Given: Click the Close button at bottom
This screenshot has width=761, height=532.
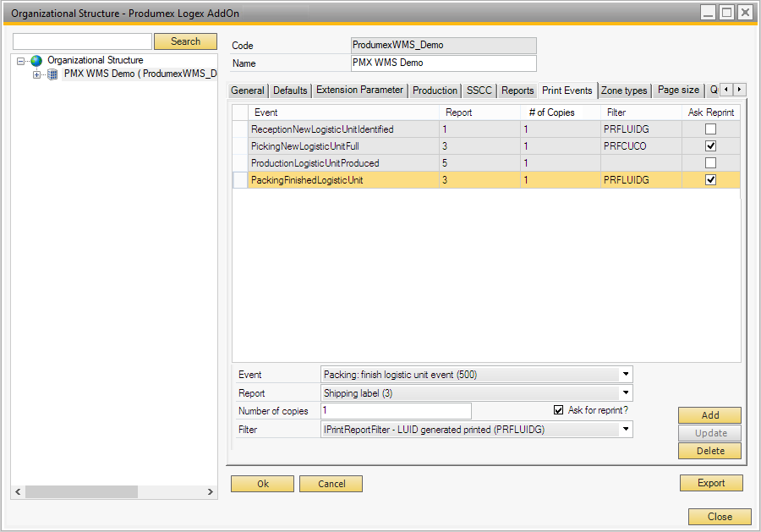Looking at the screenshot, I should [720, 517].
